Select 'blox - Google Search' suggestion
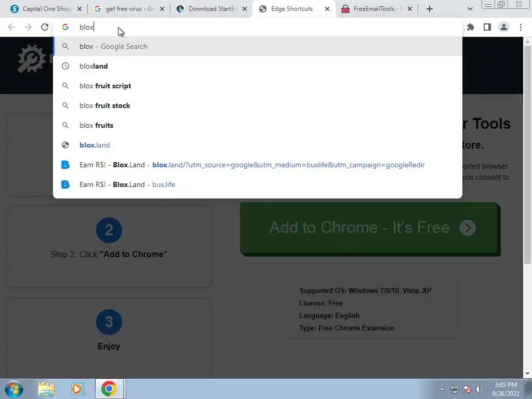Viewport: 532px width, 399px height. (x=258, y=46)
